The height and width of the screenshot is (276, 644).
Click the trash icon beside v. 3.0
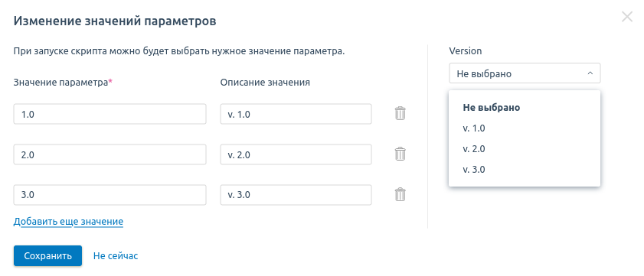[x=400, y=194]
